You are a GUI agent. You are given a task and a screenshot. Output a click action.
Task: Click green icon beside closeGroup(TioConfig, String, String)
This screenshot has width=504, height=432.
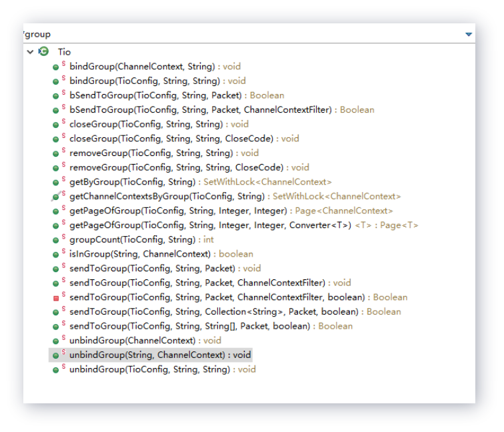(x=55, y=125)
